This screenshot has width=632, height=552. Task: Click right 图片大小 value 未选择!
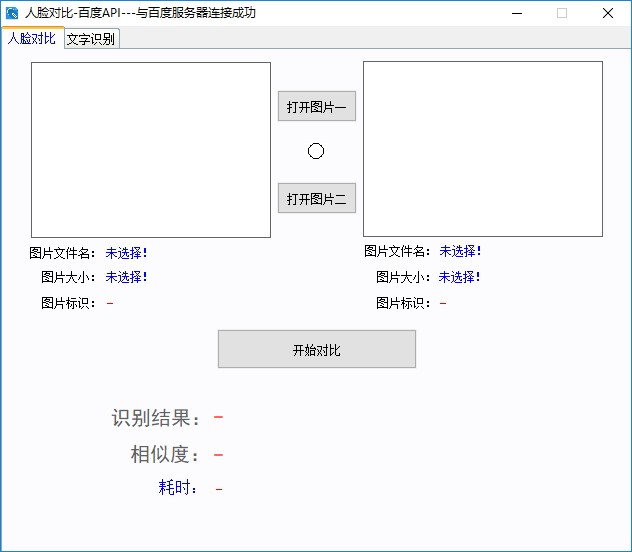(x=459, y=277)
